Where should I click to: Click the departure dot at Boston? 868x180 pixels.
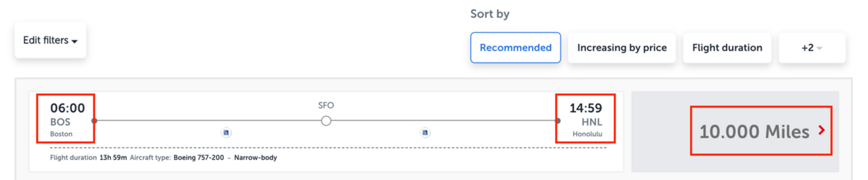pos(94,121)
